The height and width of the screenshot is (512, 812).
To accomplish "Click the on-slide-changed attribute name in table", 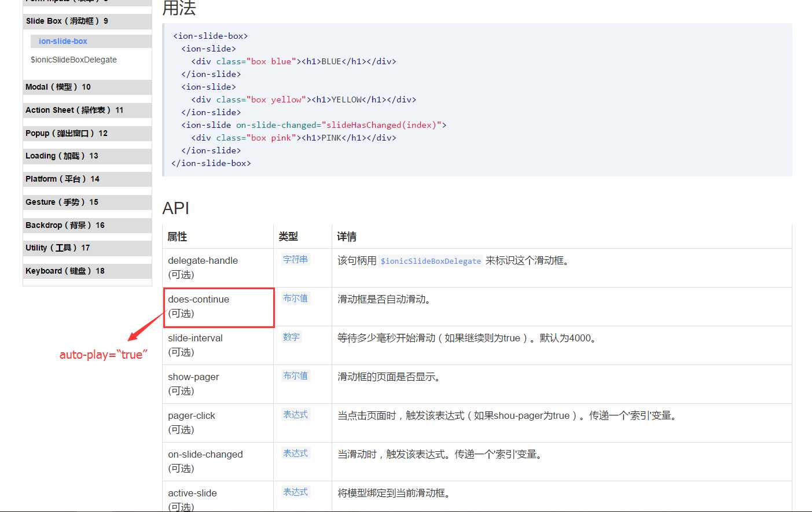I will point(205,454).
